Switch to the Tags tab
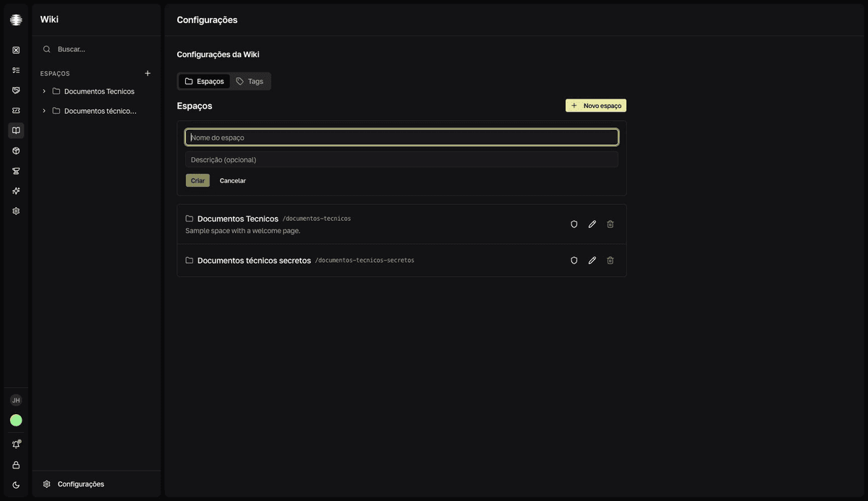 pyautogui.click(x=250, y=81)
